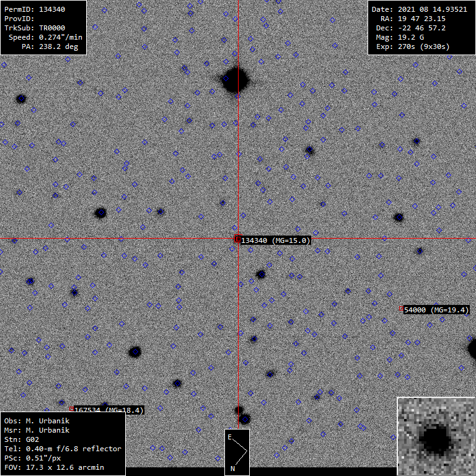This screenshot has width=476, height=476.
Task: Click the "FOV: 17.3 x 12.6 arcmin" line
Action: [54, 467]
